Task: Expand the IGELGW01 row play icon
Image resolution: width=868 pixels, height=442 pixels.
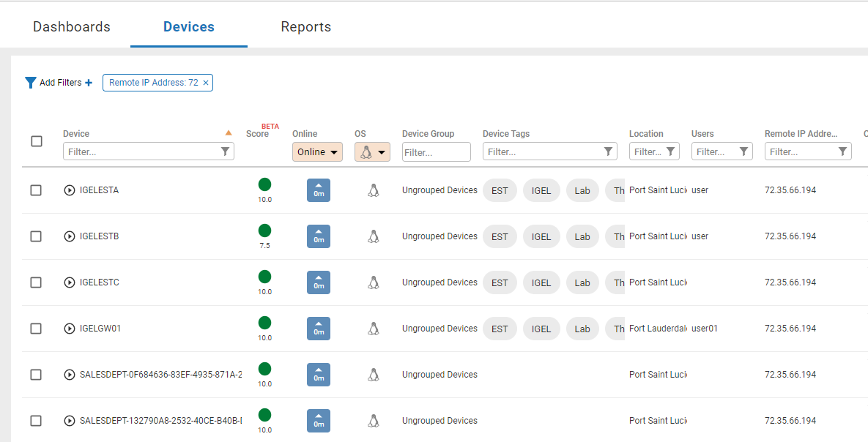Action: [x=69, y=329]
